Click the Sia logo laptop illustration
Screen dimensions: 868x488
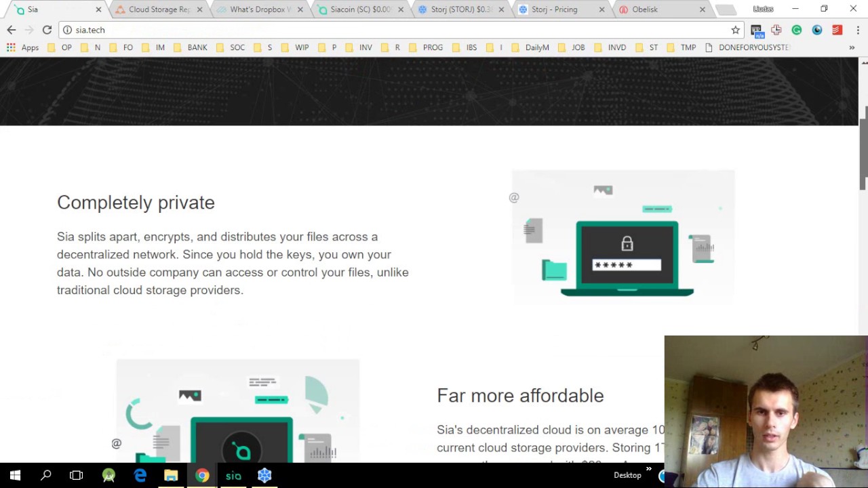coord(237,411)
